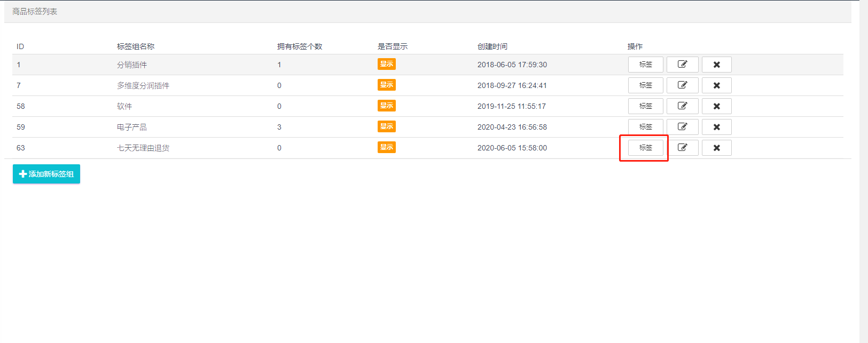Click the ID cell 7
Viewport: 868px width, 343px height.
tap(19, 85)
